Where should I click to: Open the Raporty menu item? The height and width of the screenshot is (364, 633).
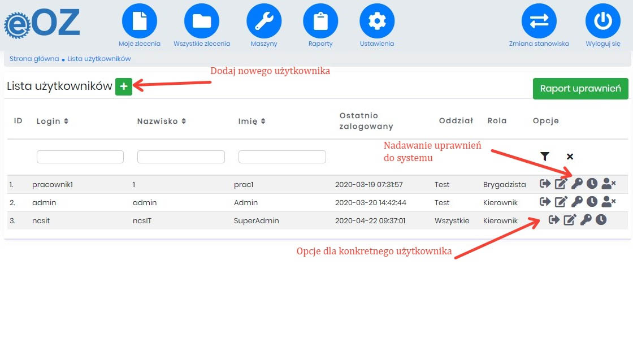pos(320,22)
